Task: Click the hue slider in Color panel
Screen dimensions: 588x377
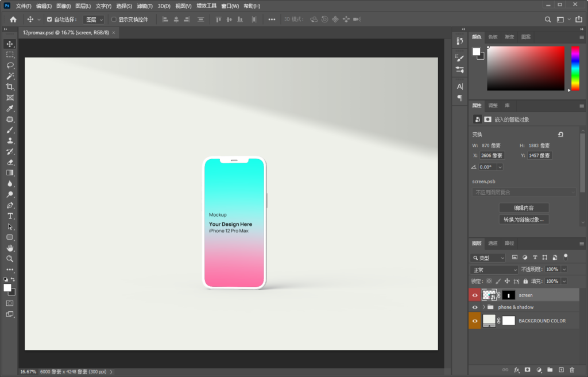Action: [x=575, y=68]
